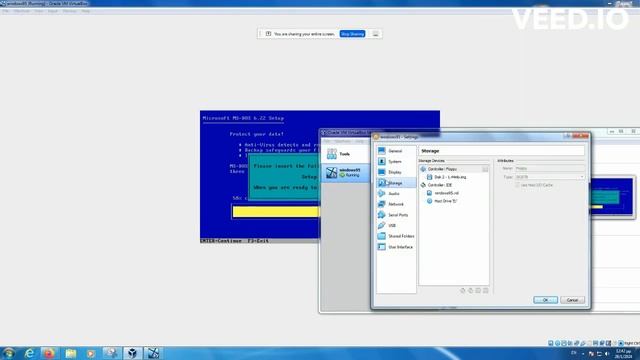Select Tools in the VirtualBox Manager window
640x360 pixels.
point(345,154)
